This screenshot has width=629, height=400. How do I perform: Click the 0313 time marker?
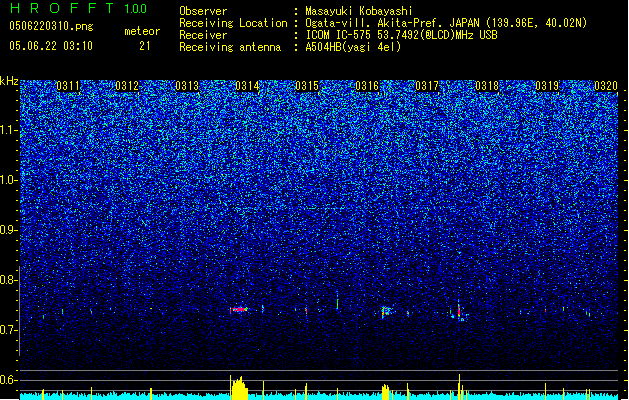tap(187, 86)
